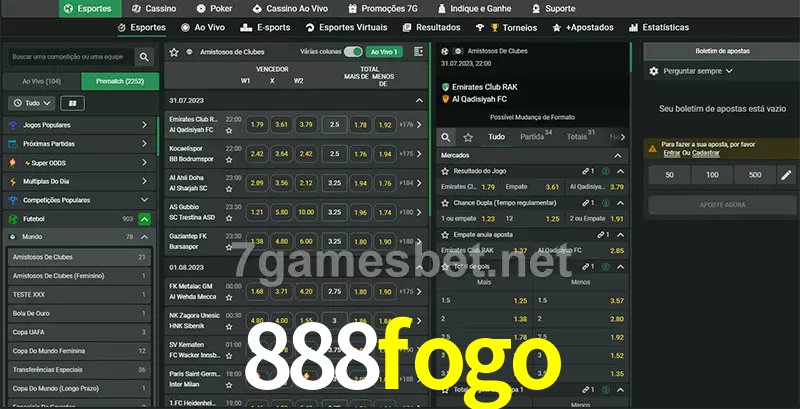Click the competition search input field
800x409 pixels.
click(x=69, y=58)
